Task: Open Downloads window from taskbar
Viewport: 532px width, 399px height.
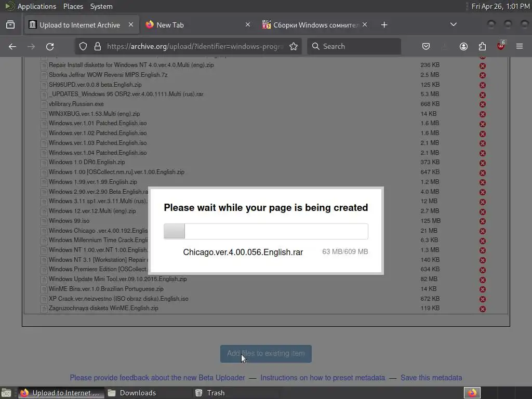Action: [x=148, y=393]
